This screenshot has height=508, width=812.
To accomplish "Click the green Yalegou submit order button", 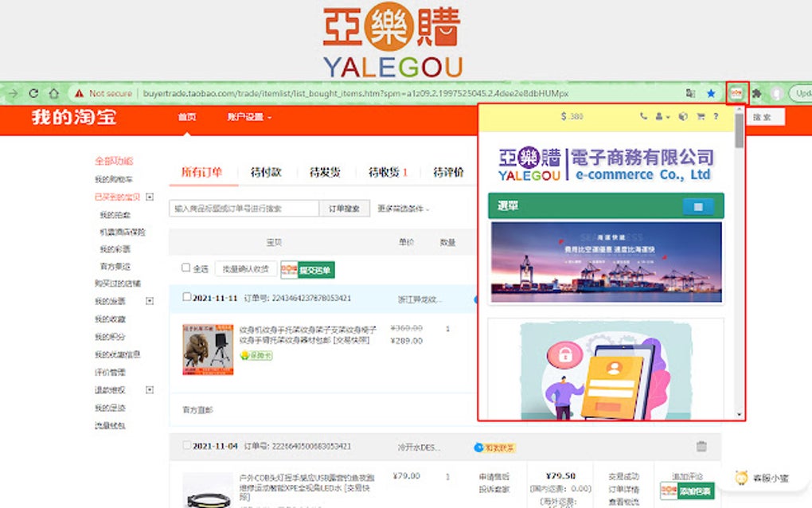I will (307, 270).
